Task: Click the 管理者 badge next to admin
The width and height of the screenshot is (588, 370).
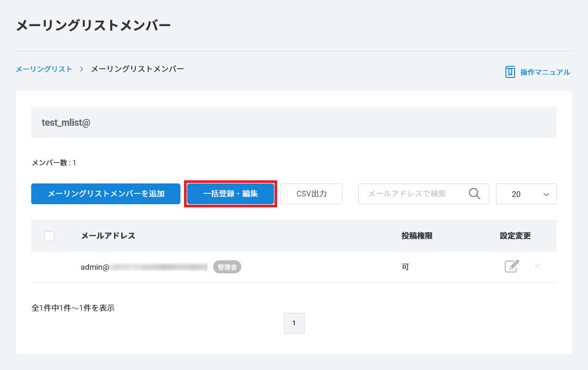Action: 227,267
